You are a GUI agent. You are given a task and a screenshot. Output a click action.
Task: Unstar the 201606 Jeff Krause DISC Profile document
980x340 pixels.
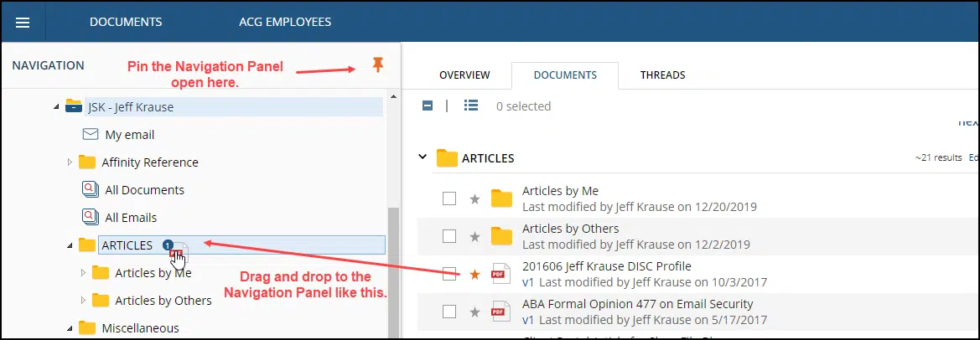pos(475,274)
